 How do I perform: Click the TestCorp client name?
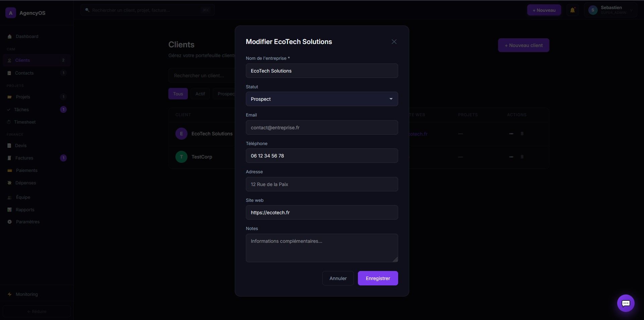point(202,157)
